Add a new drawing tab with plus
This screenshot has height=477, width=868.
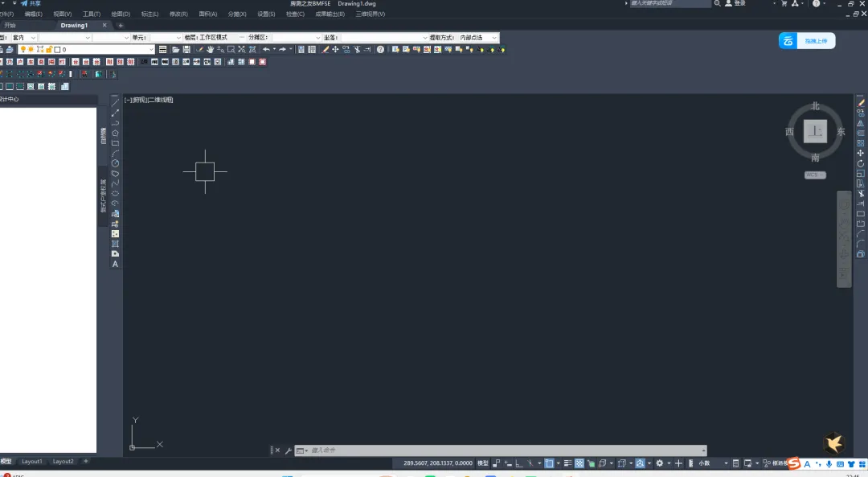pyautogui.click(x=120, y=26)
